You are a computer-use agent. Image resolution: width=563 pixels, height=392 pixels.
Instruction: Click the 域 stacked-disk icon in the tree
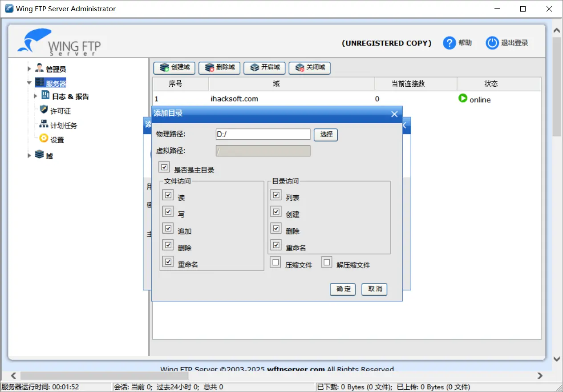pyautogui.click(x=39, y=154)
